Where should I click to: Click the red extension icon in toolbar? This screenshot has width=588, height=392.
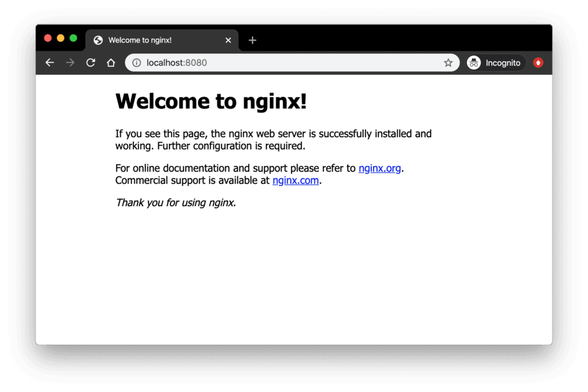[x=538, y=62]
